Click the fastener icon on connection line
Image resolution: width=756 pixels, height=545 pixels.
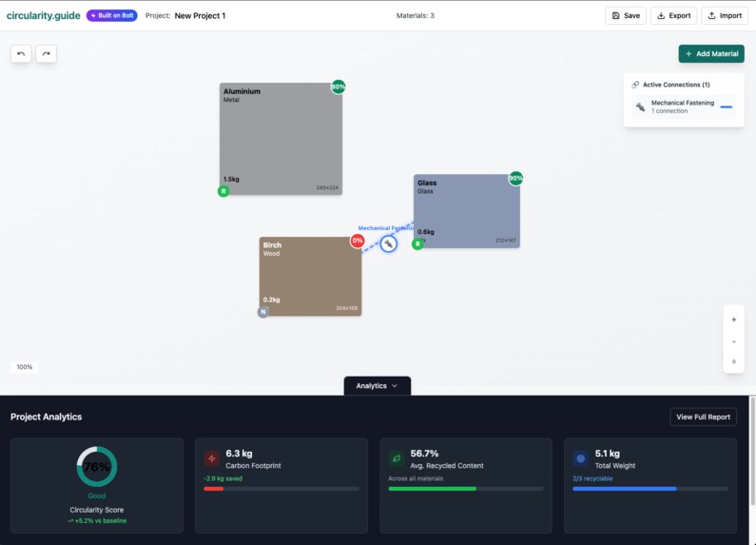(x=389, y=244)
